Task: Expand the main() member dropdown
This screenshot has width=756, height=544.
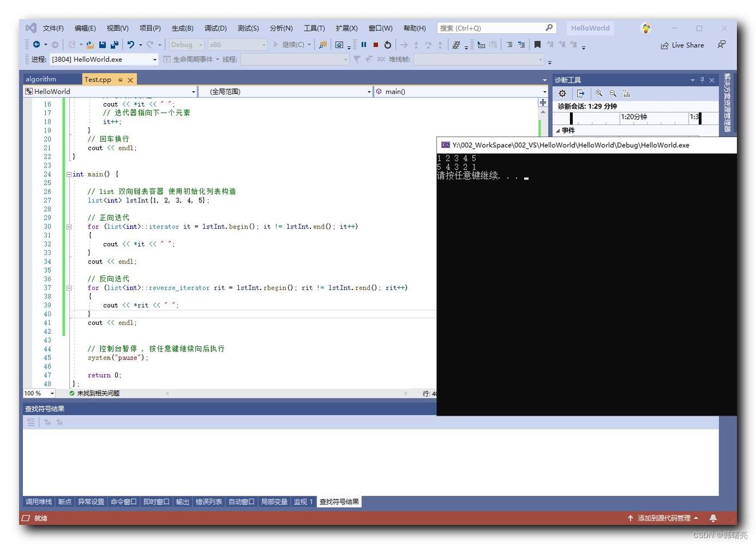Action: pos(544,92)
